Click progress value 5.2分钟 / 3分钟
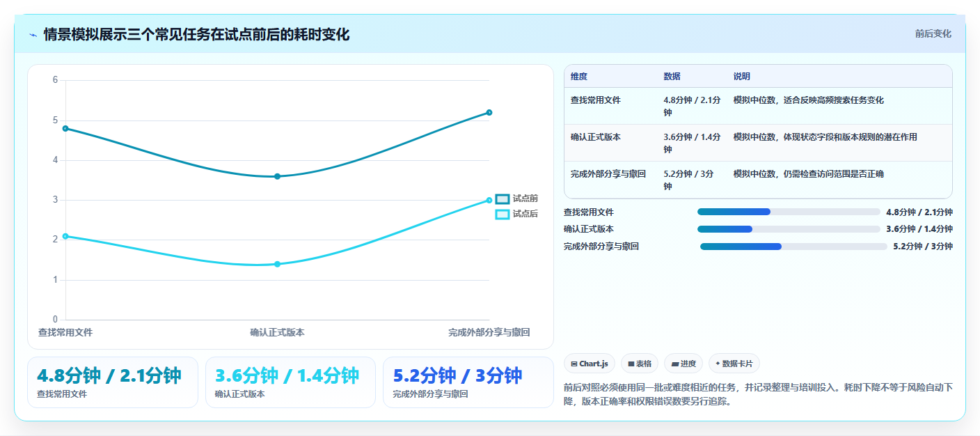The width and height of the screenshot is (980, 436). pos(923,246)
